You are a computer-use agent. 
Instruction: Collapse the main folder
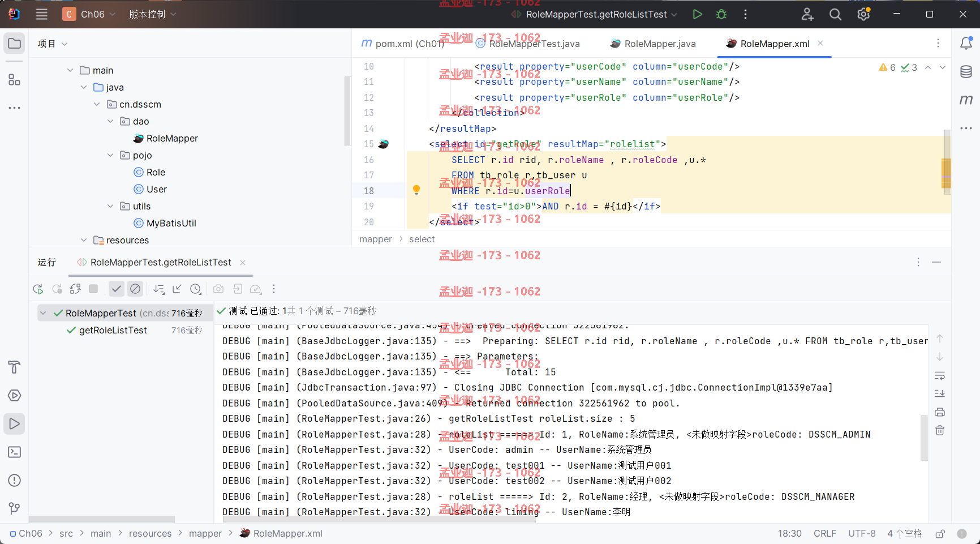[x=70, y=70]
